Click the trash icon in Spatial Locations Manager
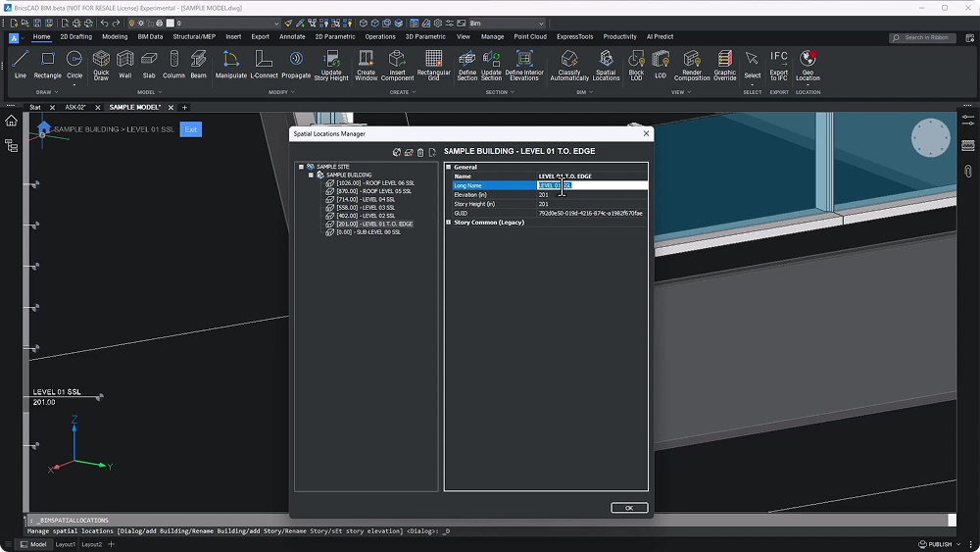 tap(420, 152)
